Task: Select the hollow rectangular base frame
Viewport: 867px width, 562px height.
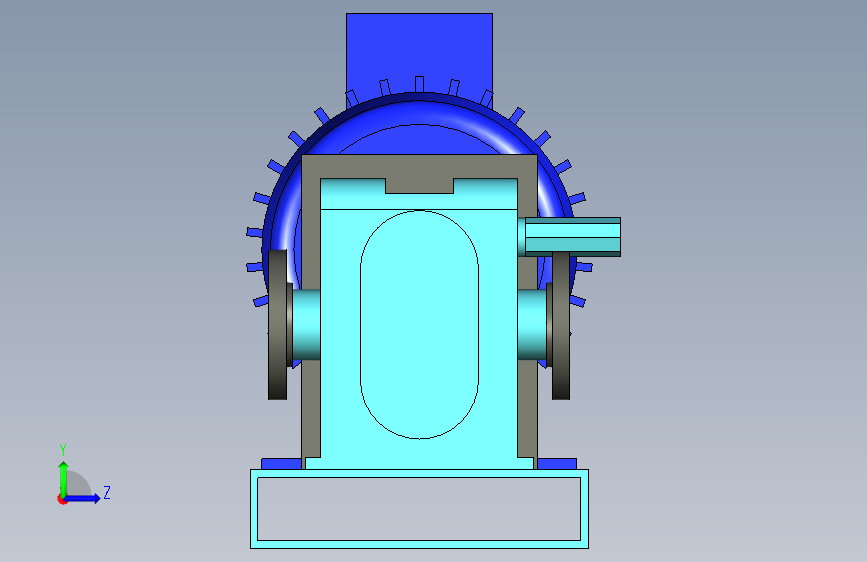Action: 419,509
